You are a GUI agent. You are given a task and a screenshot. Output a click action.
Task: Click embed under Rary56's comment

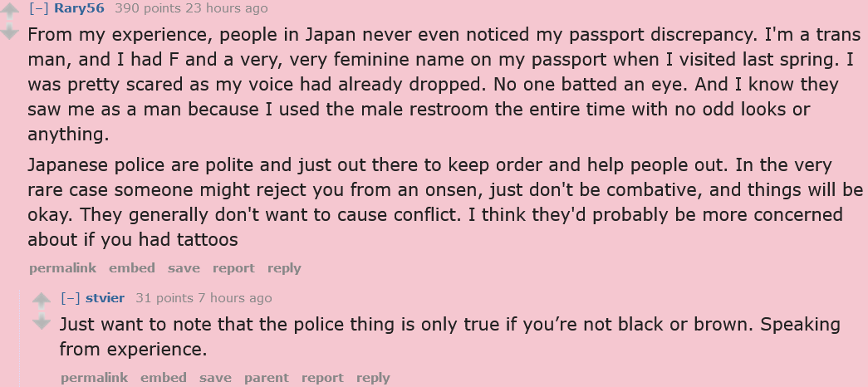[132, 268]
